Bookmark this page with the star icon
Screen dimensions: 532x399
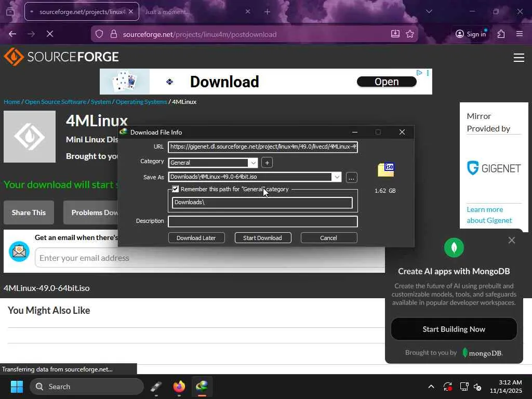tap(410, 34)
